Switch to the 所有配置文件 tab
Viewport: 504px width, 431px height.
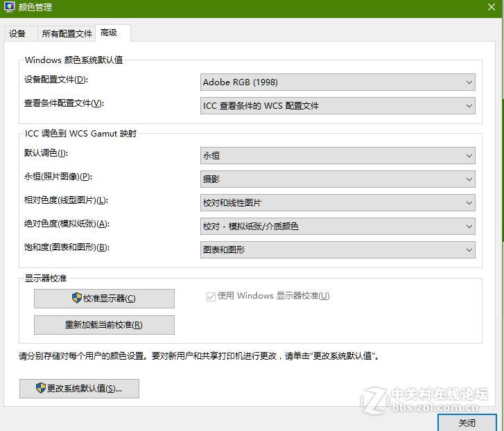click(x=67, y=34)
